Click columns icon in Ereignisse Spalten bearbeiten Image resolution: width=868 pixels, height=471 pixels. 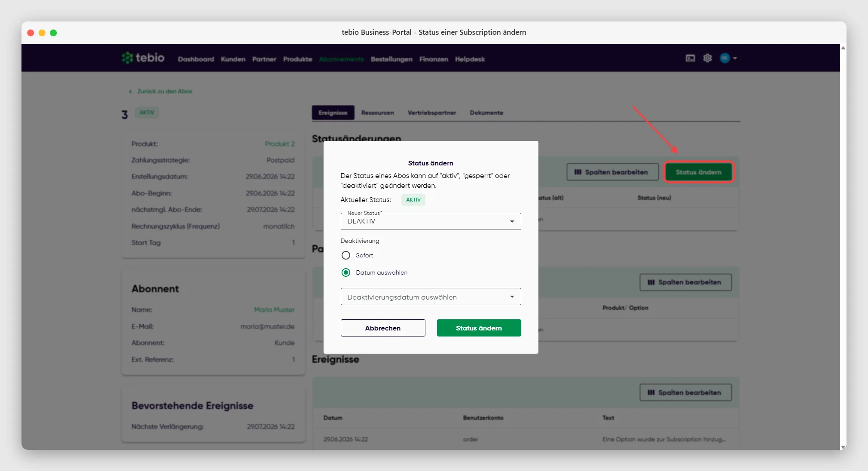coord(651,392)
